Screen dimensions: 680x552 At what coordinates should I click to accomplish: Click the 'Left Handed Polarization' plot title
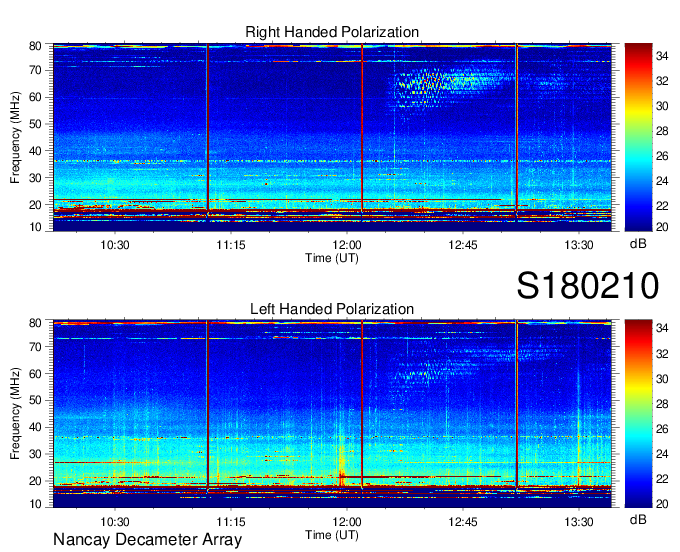[332, 309]
